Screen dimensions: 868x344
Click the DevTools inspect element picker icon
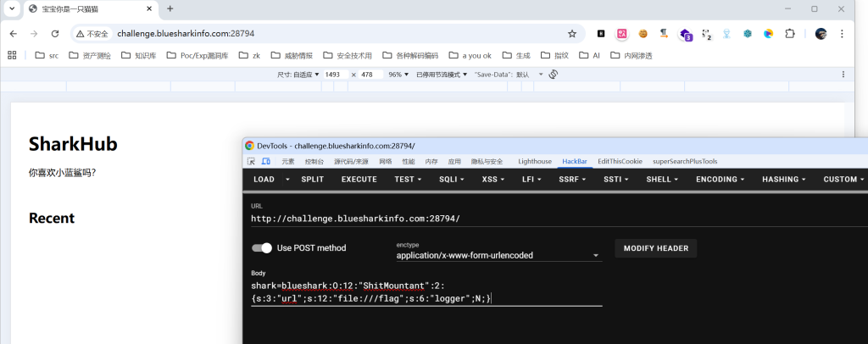click(x=252, y=161)
